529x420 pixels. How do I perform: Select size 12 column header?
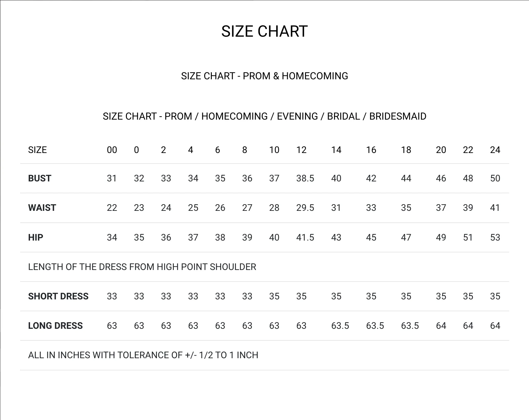coord(301,150)
